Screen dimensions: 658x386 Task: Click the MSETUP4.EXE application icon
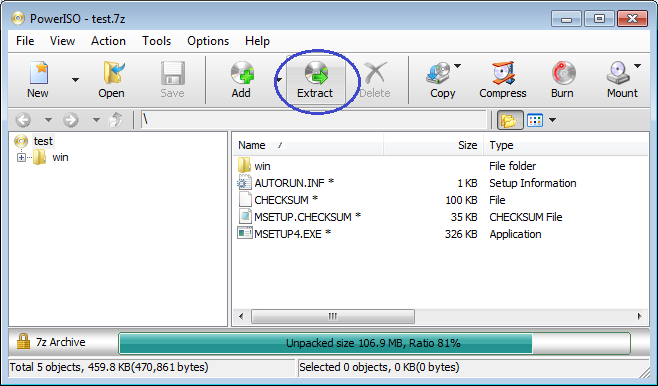click(244, 233)
